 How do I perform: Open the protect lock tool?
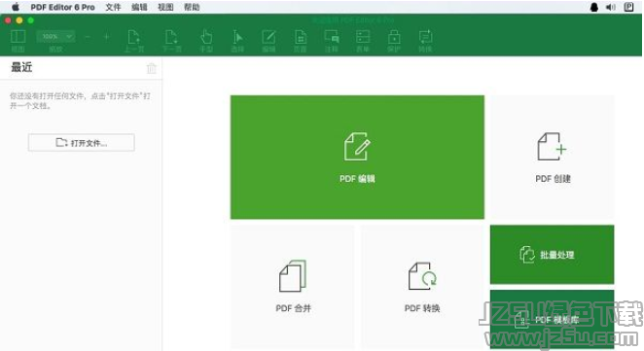tap(394, 37)
